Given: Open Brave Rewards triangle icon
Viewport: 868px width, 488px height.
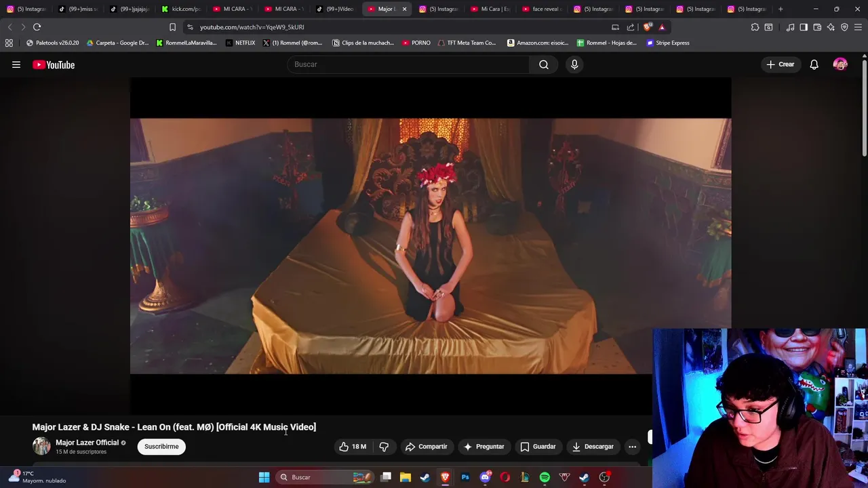Looking at the screenshot, I should click(662, 27).
